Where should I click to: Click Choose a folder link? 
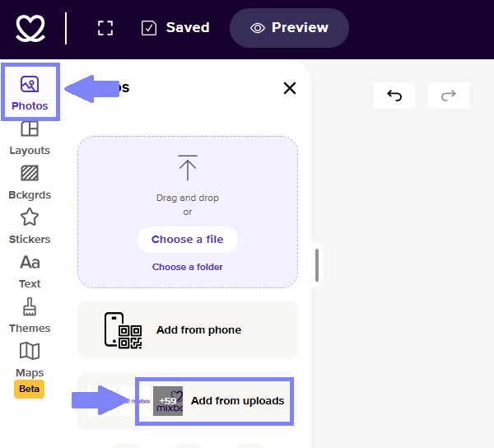coord(188,267)
